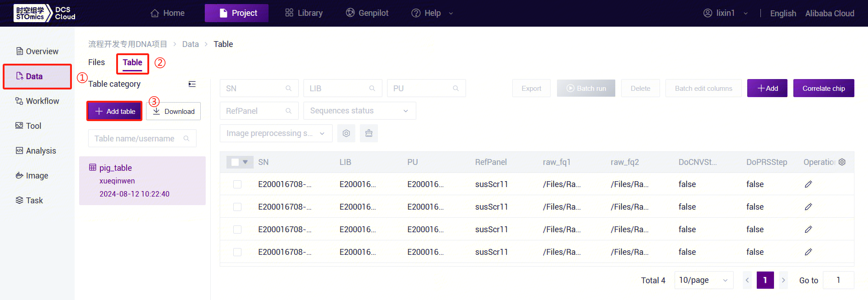Collapse the Table category panel icon

192,84
